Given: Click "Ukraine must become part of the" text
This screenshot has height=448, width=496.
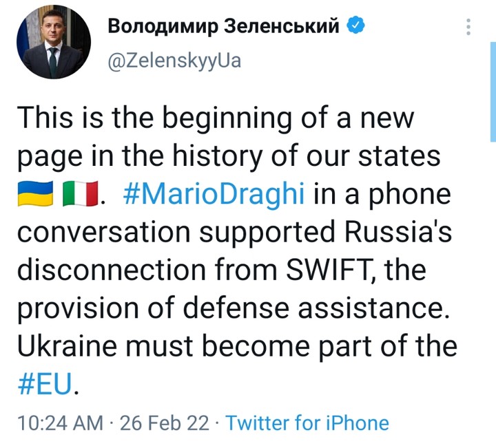Looking at the screenshot, I should click(236, 345).
